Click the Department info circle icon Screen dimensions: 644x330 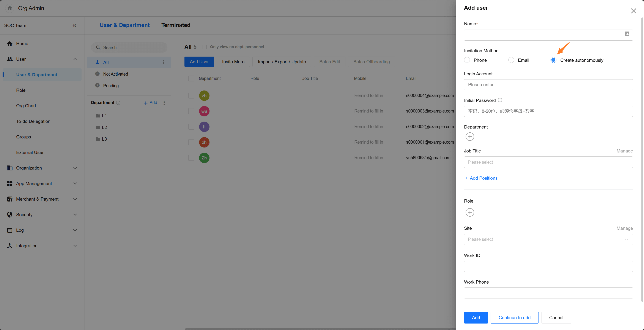pyautogui.click(x=118, y=103)
